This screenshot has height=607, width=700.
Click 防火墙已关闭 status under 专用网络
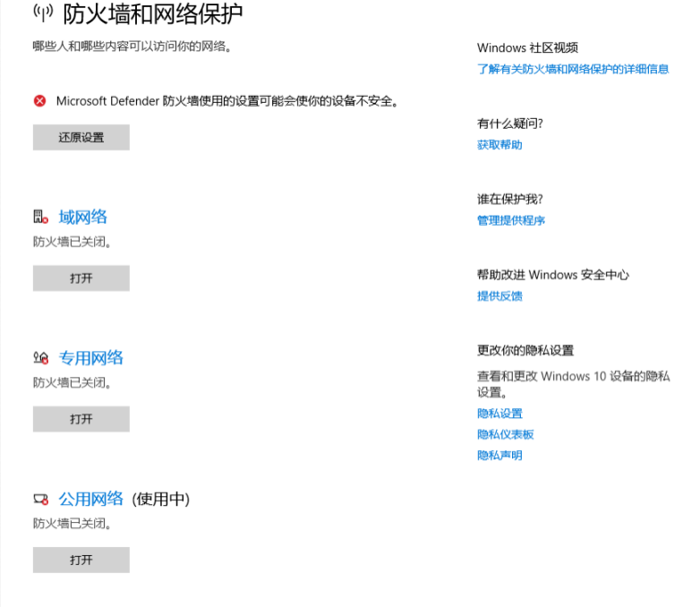coord(72,382)
